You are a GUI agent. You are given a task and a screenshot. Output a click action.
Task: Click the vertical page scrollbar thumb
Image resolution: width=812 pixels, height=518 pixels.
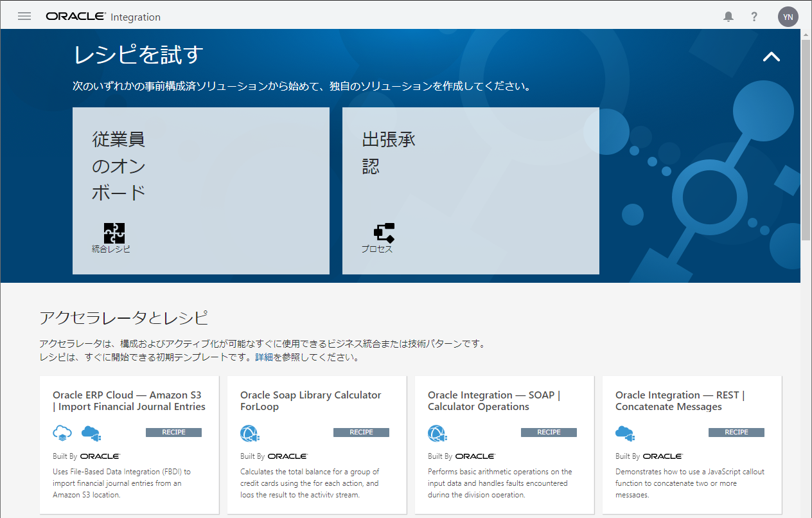[x=806, y=138]
